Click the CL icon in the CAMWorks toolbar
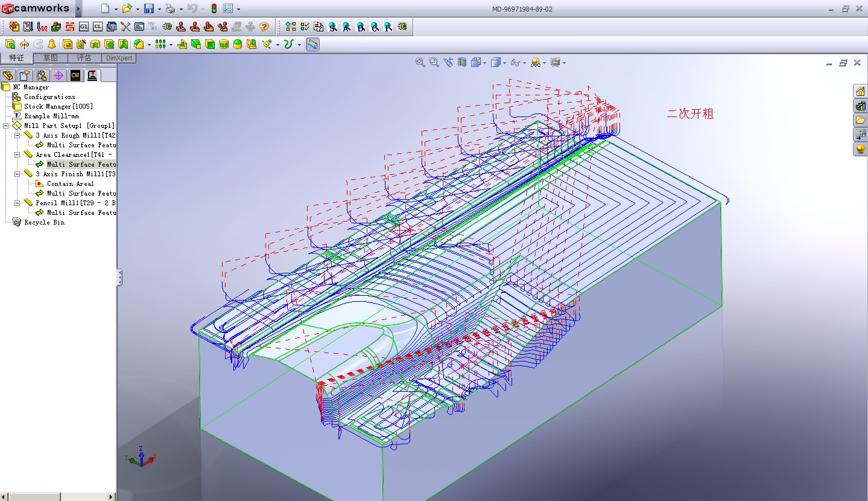Viewport: 868px width, 501px height. pos(97,27)
